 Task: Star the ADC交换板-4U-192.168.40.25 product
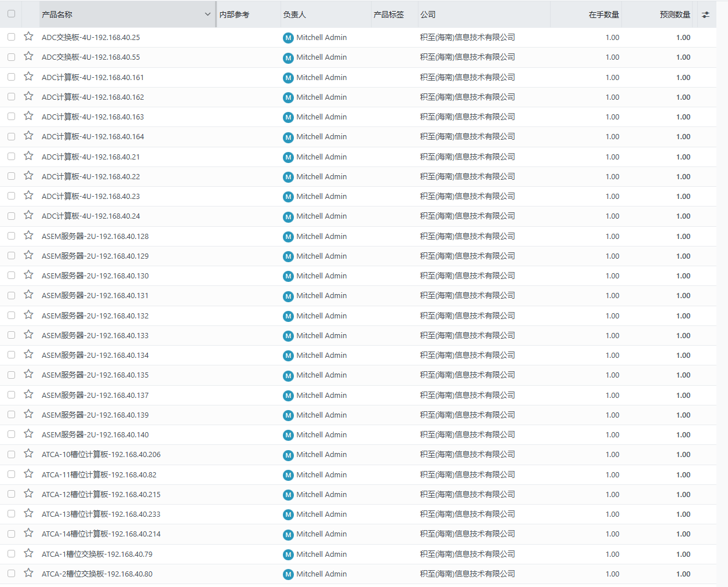coord(28,37)
